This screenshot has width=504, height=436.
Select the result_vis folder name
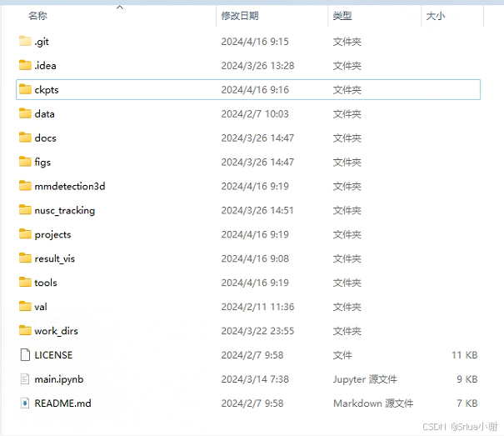(55, 258)
